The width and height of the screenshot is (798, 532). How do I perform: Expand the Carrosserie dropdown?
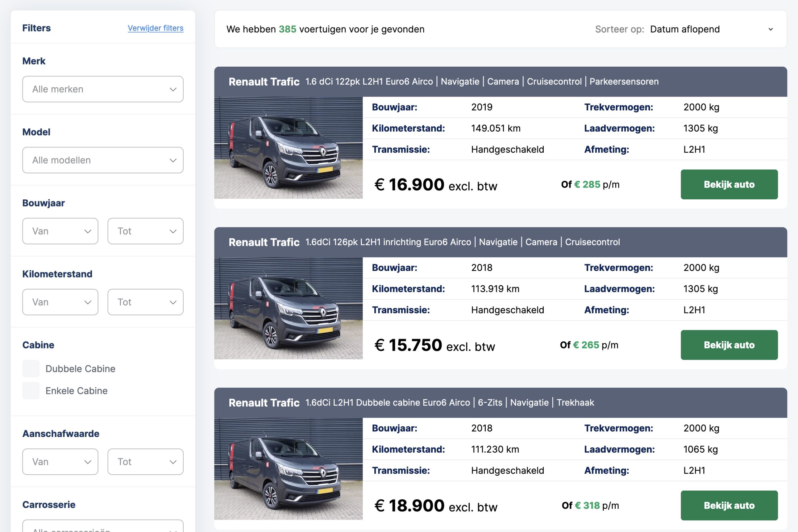tap(103, 526)
